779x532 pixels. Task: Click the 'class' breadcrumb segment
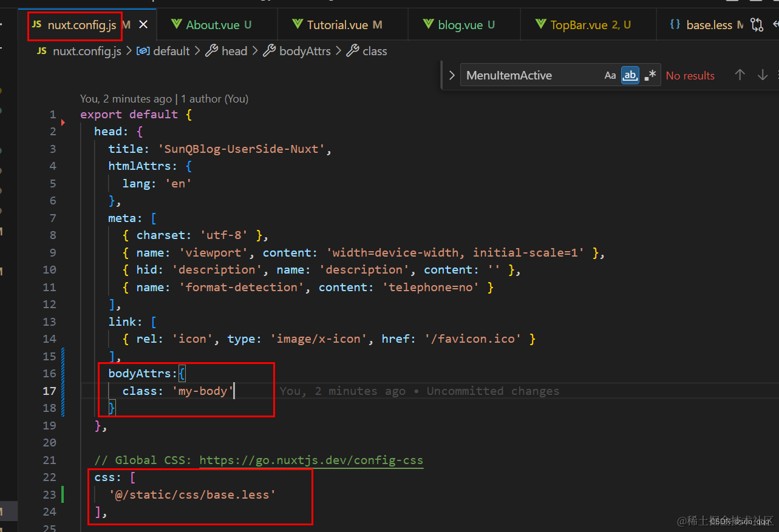click(x=375, y=51)
